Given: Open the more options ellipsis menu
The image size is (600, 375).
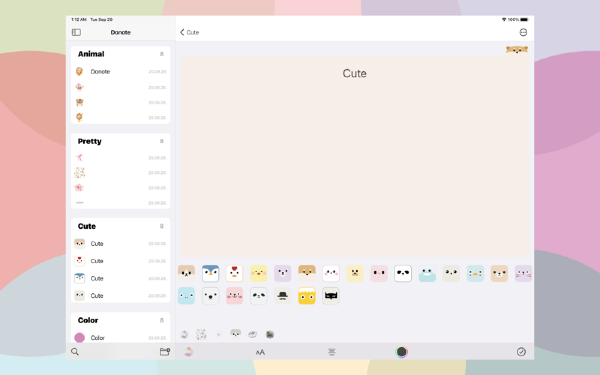Looking at the screenshot, I should coord(523,32).
